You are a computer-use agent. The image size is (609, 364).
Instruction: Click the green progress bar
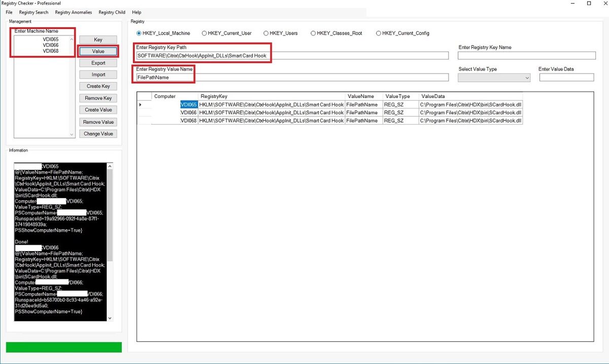[x=64, y=347]
